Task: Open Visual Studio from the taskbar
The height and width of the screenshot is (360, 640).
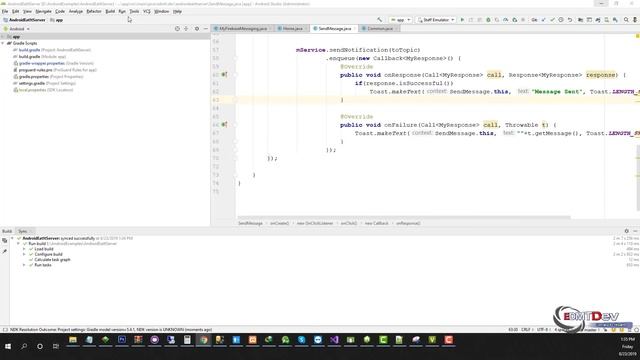Action: (x=334, y=340)
